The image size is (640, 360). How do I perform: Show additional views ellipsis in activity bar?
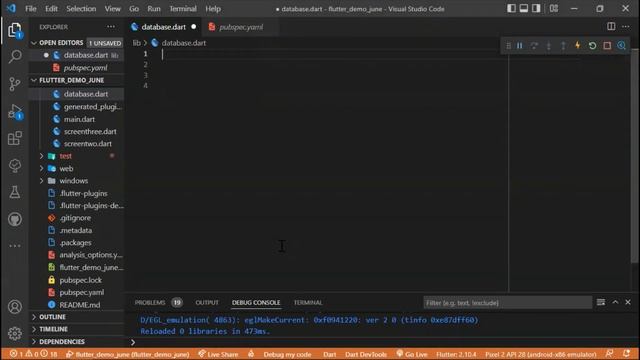[x=15, y=246]
